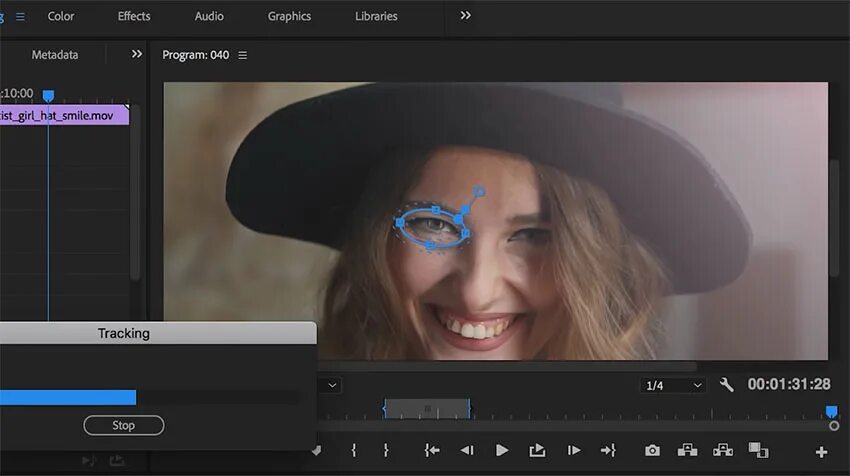This screenshot has width=850, height=476.
Task: Click the 00:01:31:28 duration timecode
Action: [x=789, y=384]
